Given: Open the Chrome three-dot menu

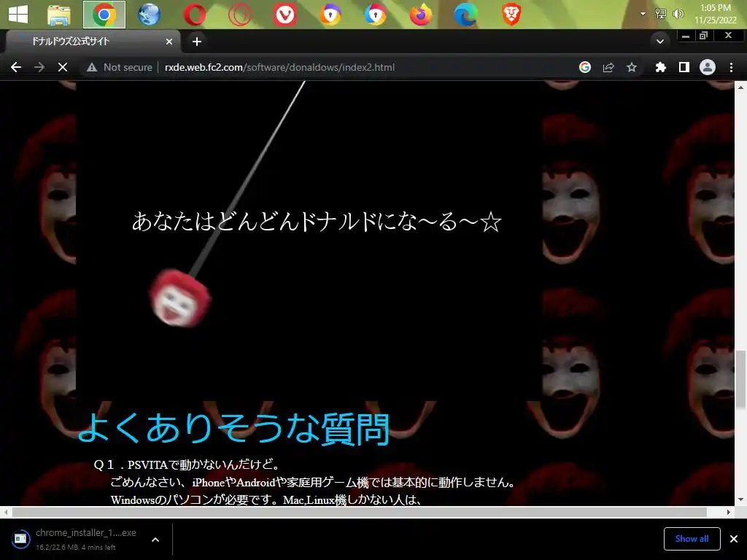Looking at the screenshot, I should 731,67.
